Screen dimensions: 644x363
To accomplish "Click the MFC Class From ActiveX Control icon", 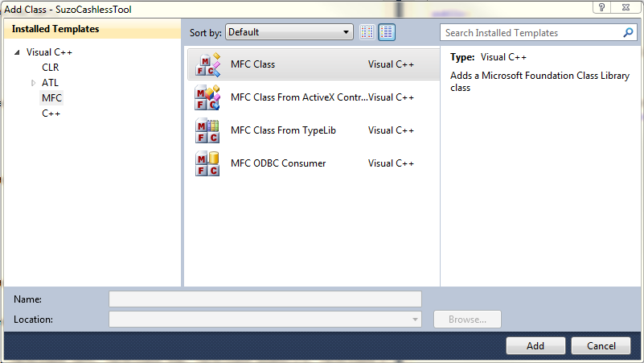I will click(207, 97).
